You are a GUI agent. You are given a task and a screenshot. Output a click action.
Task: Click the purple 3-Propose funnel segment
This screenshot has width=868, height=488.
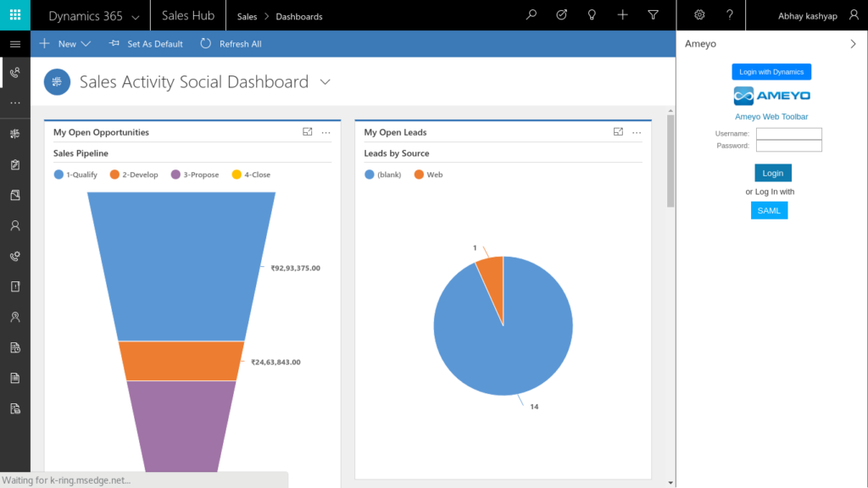click(181, 426)
